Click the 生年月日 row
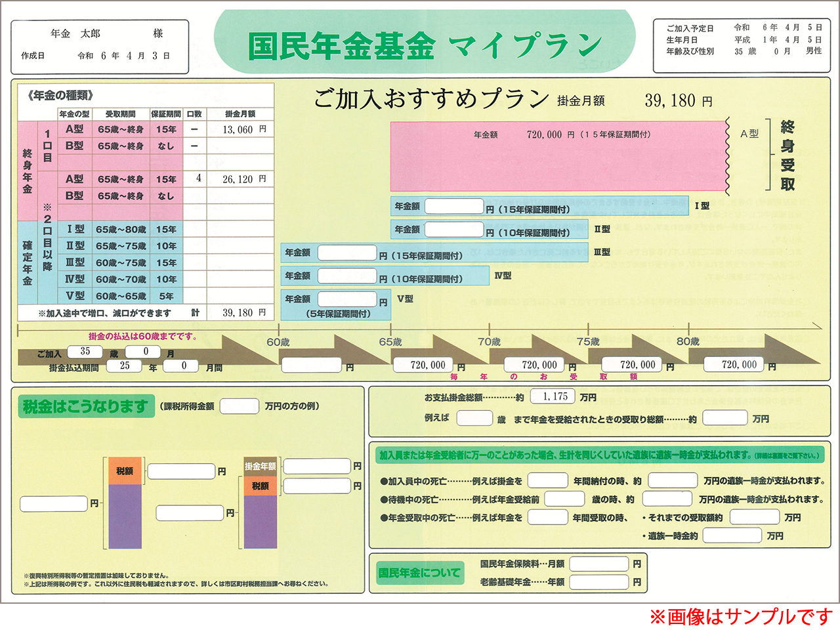Image resolution: width=840 pixels, height=630 pixels. pos(744,39)
